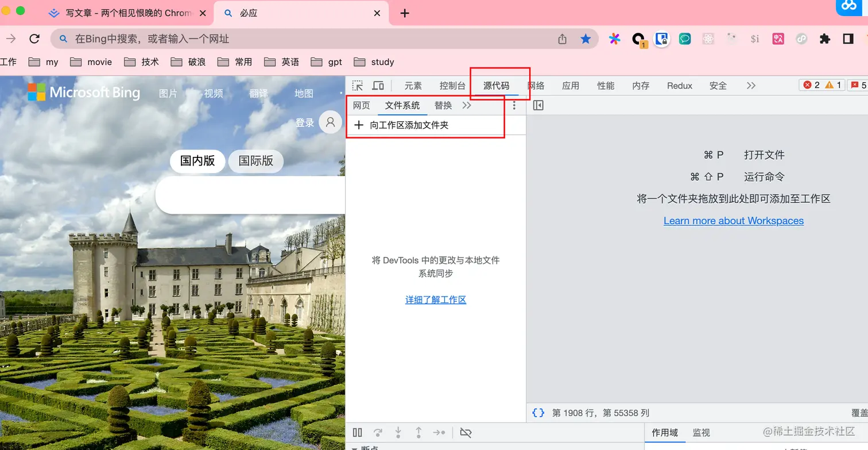Open the React DevTools extension icon
Screen dimensions: 868x450
[x=708, y=39]
